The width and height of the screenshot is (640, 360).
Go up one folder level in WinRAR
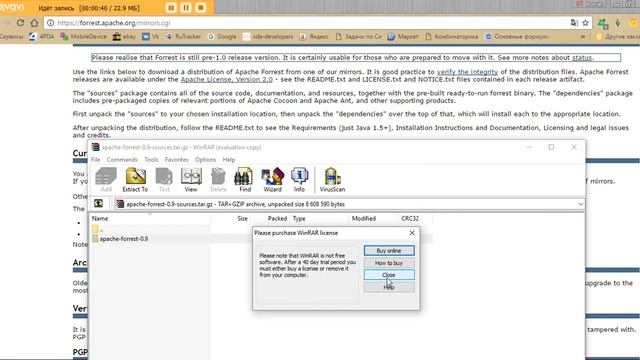coord(98,203)
